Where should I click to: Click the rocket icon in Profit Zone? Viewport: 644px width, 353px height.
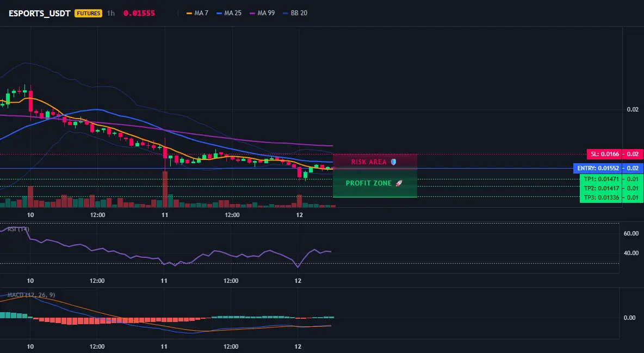(x=399, y=183)
